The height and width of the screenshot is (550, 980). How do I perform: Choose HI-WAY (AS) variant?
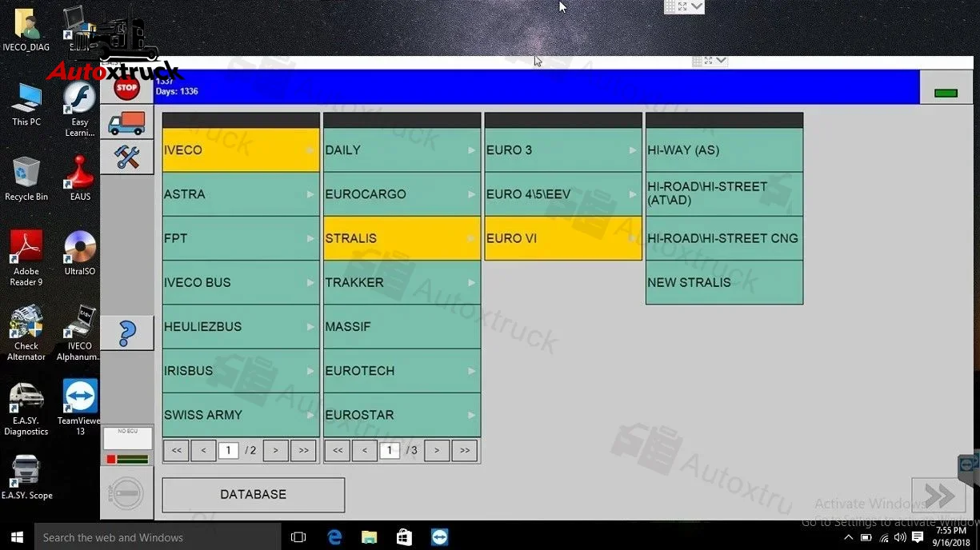pyautogui.click(x=725, y=150)
